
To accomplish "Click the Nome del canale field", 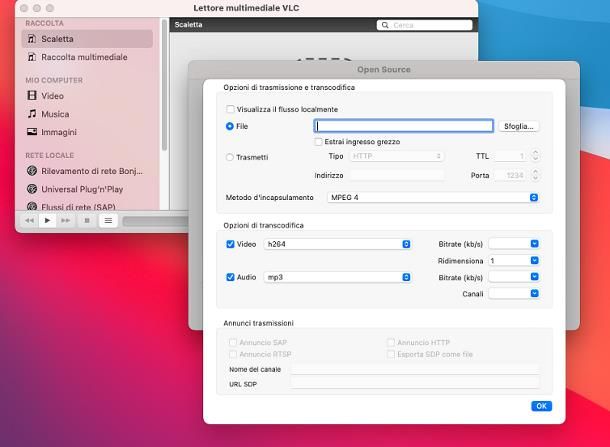I will coord(415,369).
